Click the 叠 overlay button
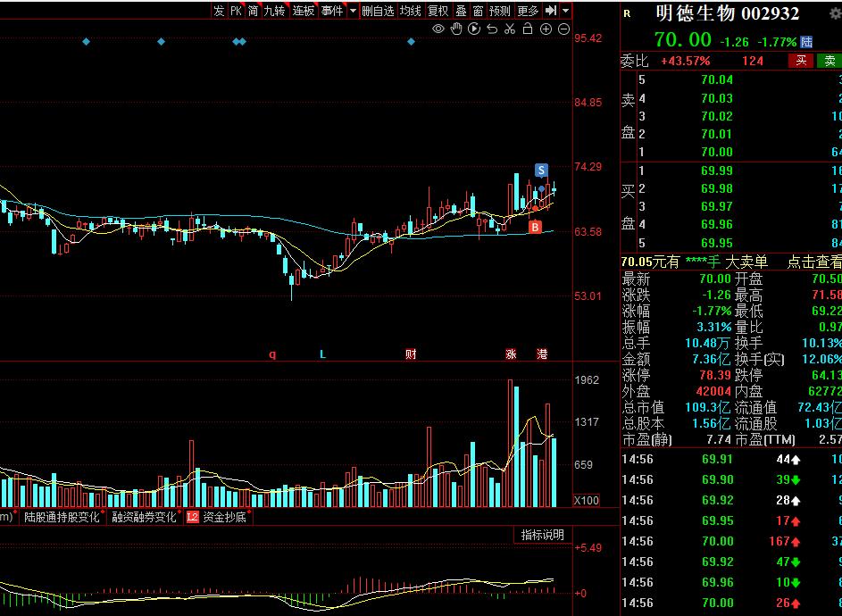 461,11
